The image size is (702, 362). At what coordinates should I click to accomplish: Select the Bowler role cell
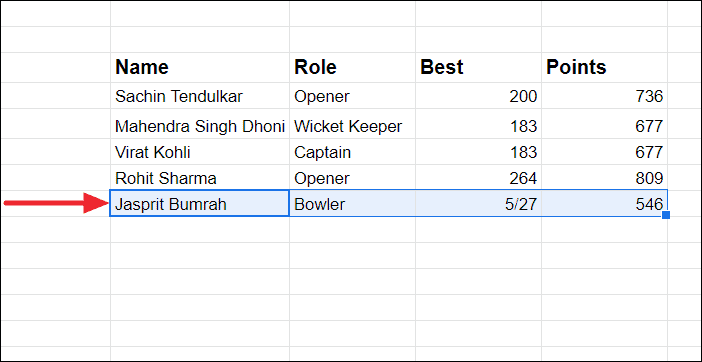click(352, 204)
